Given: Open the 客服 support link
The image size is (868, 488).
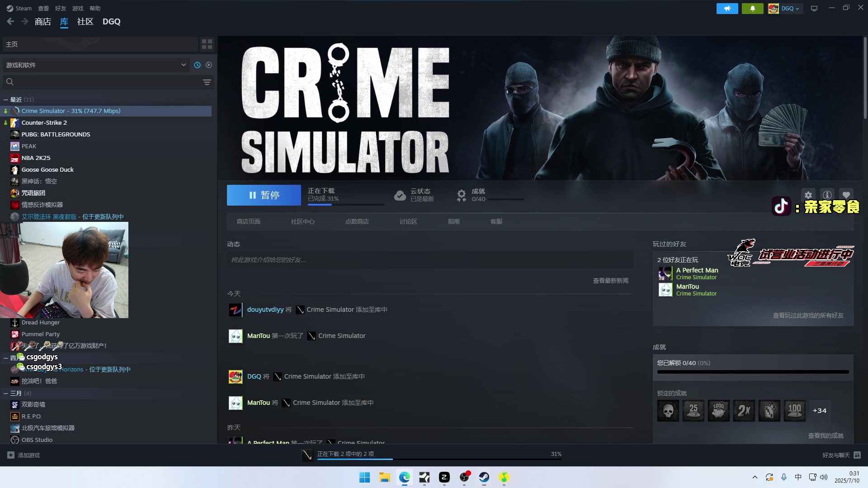Looking at the screenshot, I should click(x=496, y=222).
